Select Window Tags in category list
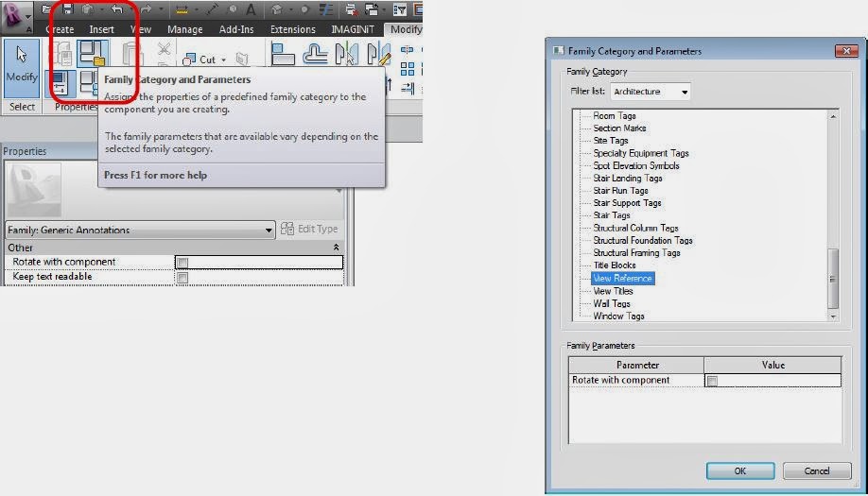This screenshot has height=496, width=868. pos(619,316)
